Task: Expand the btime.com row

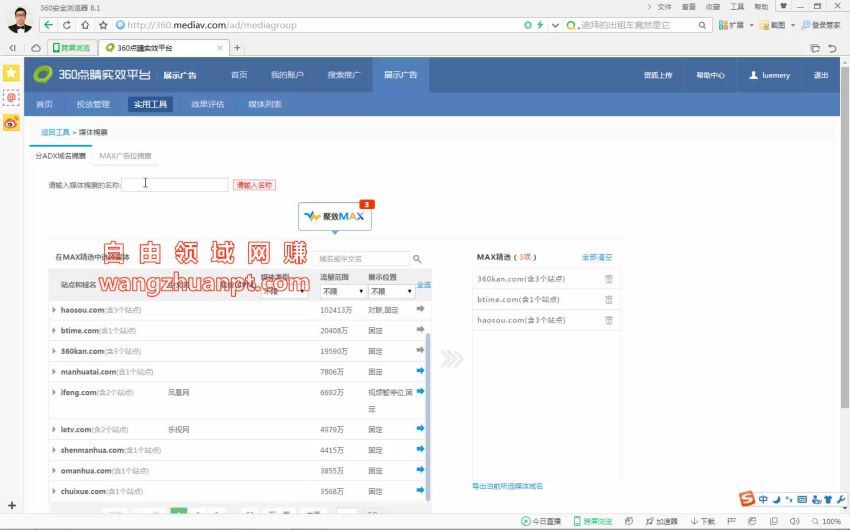Action: (x=54, y=331)
